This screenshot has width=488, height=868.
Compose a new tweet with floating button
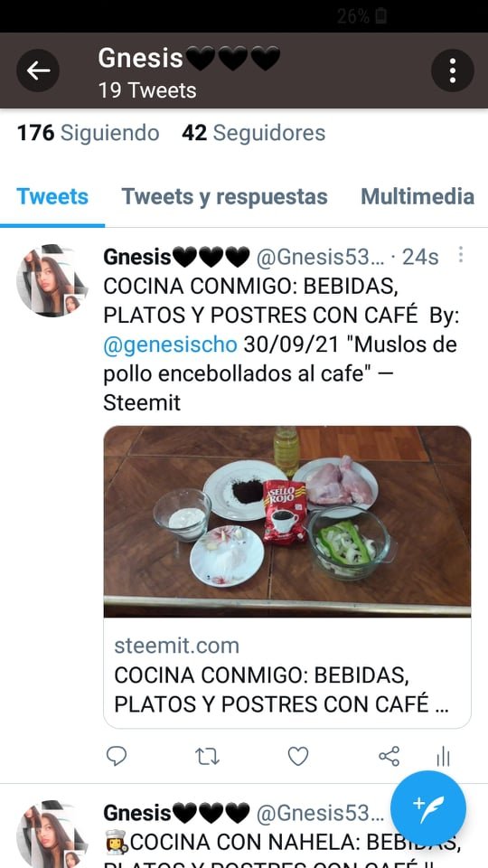click(428, 808)
